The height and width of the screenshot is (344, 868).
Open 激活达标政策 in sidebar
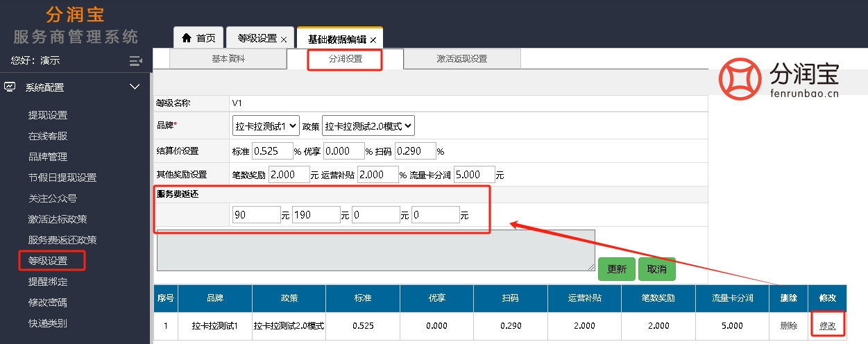pyautogui.click(x=58, y=219)
